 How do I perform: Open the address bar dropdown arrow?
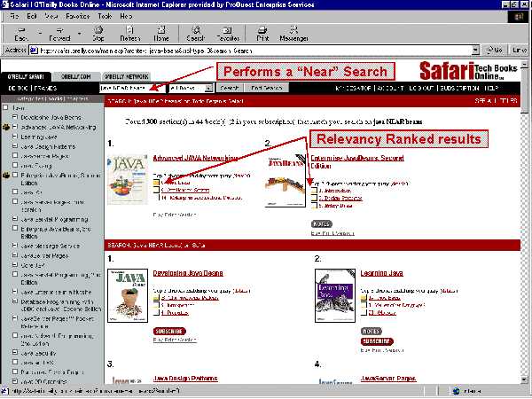pyautogui.click(x=475, y=51)
